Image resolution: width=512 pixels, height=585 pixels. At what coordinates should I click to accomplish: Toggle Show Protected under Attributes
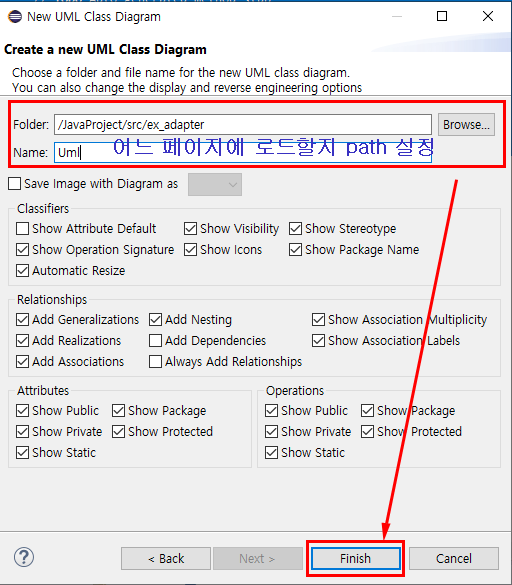(118, 431)
